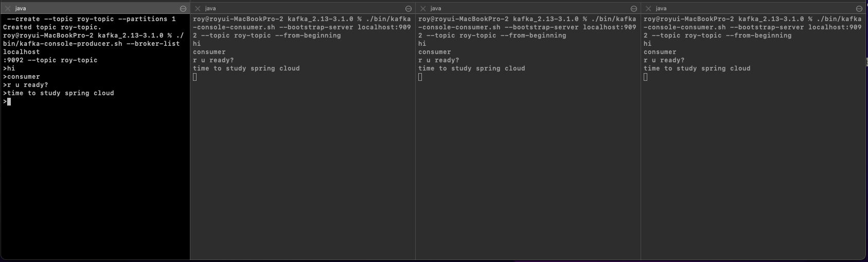Click the ':9092 --topic roy-topic' line in producer pane
The width and height of the screenshot is (868, 262).
50,60
